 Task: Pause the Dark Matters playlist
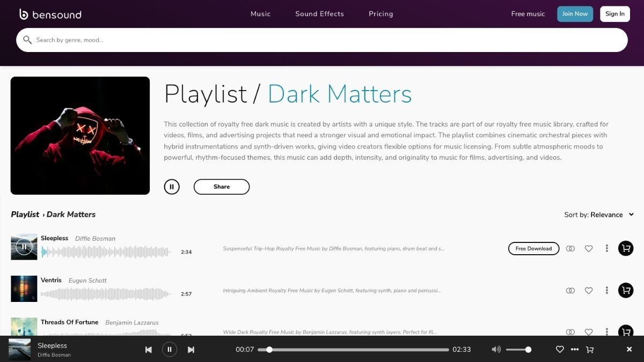[172, 187]
